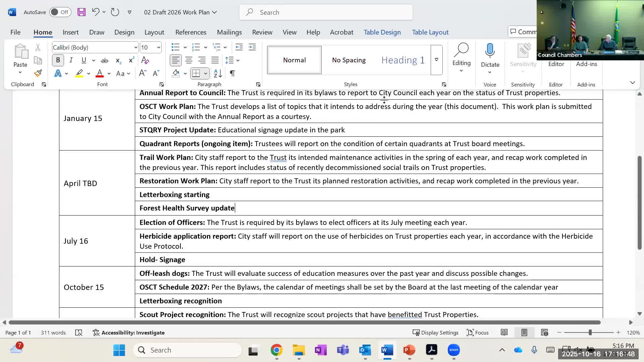Click Accessibility: Investigate in status bar
This screenshot has width=644, height=362.
point(129,333)
